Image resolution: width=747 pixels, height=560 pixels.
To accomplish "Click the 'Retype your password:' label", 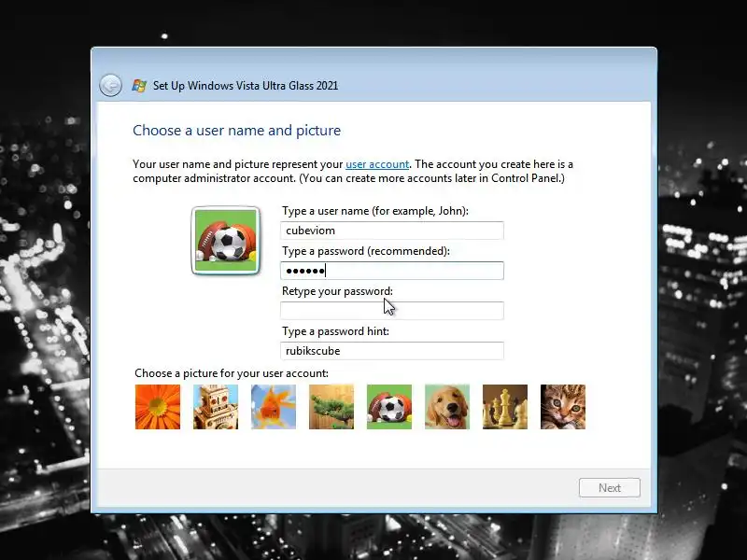I will (337, 291).
